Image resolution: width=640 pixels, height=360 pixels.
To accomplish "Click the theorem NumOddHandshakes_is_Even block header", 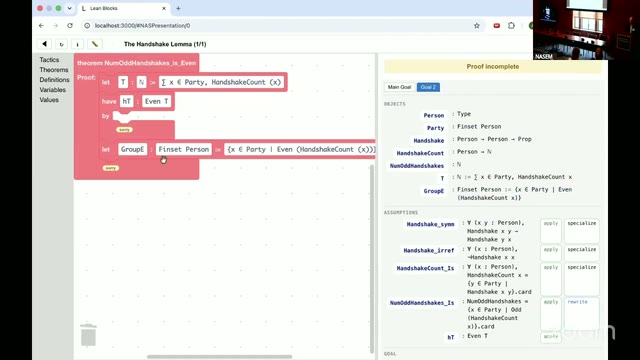I will click(x=136, y=63).
